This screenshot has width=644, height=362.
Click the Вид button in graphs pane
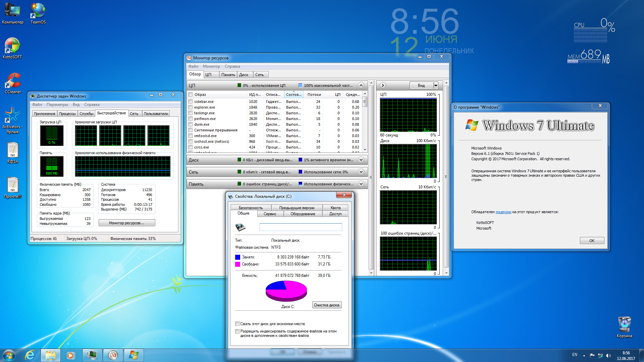pyautogui.click(x=421, y=85)
